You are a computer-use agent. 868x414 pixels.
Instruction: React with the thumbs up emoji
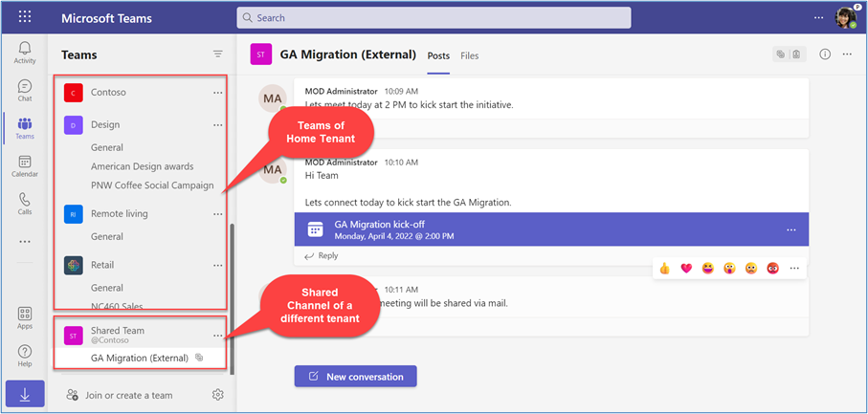pyautogui.click(x=665, y=269)
